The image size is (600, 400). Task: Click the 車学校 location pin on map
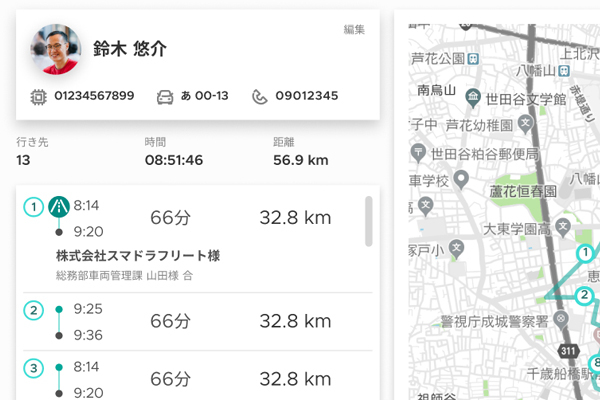tap(461, 179)
